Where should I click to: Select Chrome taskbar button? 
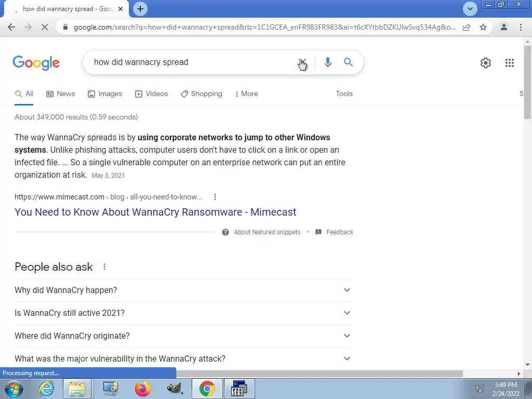(x=207, y=389)
